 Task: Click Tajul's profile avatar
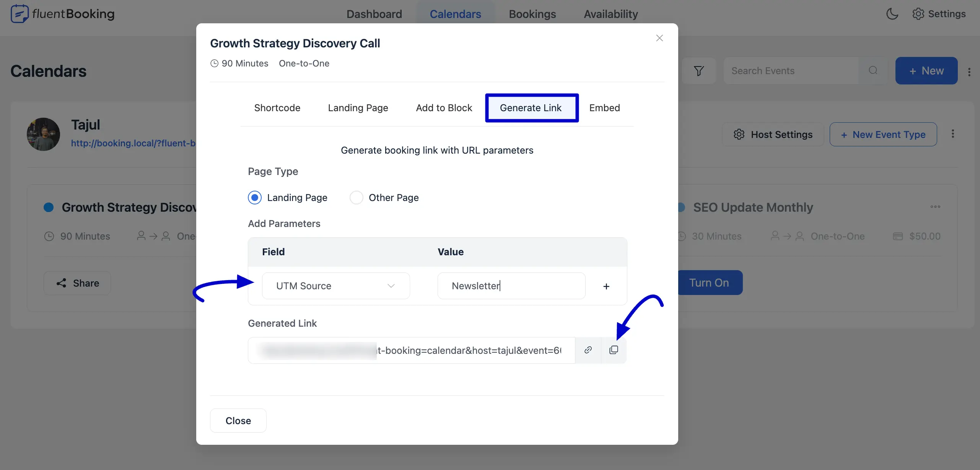(43, 134)
